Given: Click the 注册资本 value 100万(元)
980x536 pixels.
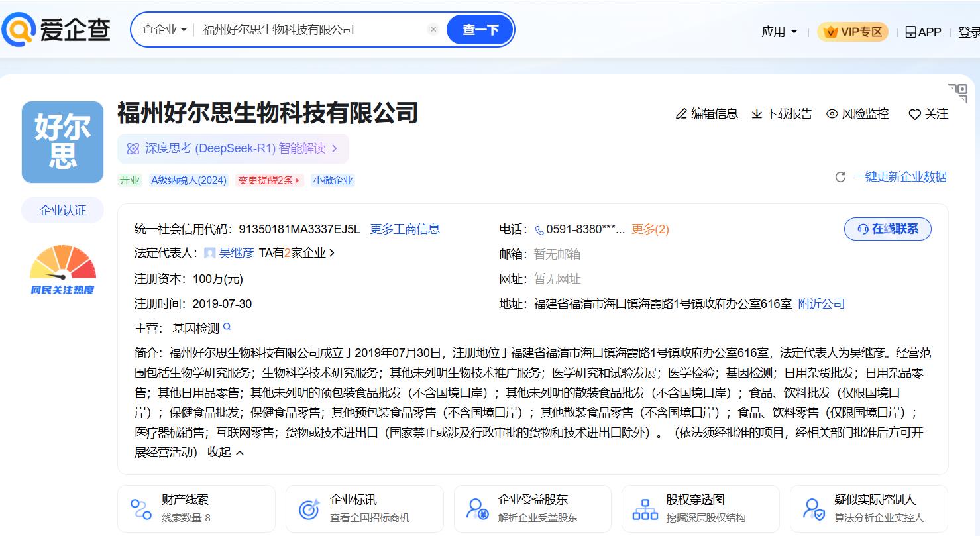Looking at the screenshot, I should (x=218, y=279).
